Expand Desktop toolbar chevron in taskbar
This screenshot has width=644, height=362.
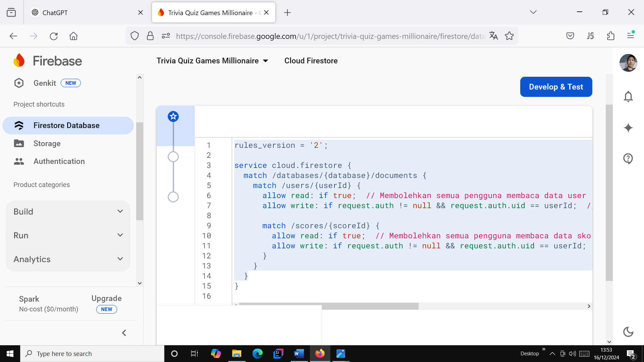pyautogui.click(x=544, y=349)
